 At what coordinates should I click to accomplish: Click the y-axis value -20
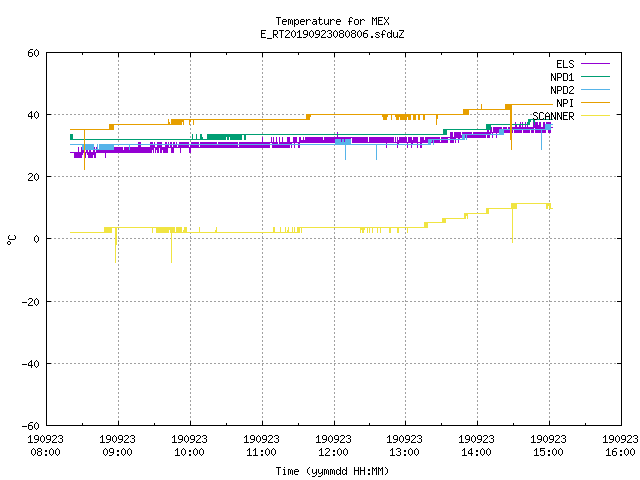tap(31, 302)
